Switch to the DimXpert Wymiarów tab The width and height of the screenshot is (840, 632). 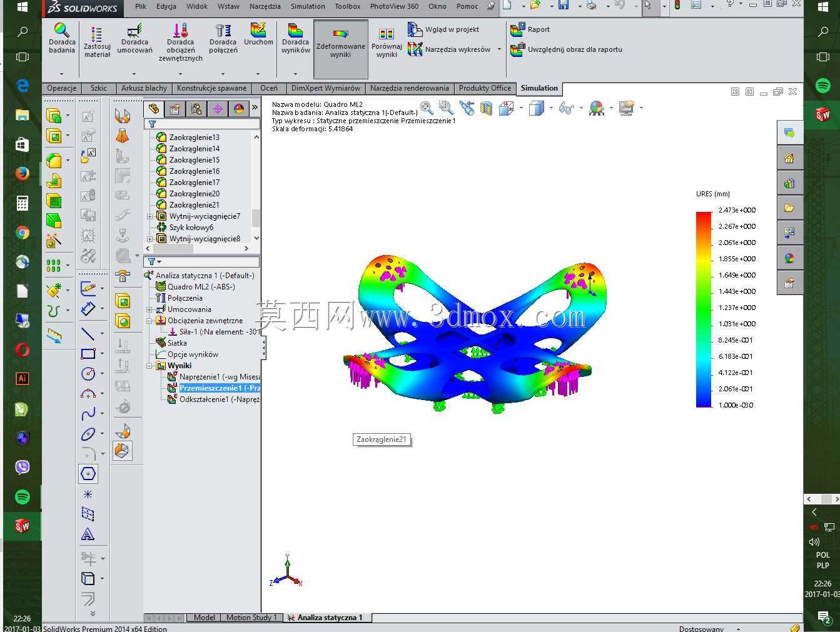325,88
